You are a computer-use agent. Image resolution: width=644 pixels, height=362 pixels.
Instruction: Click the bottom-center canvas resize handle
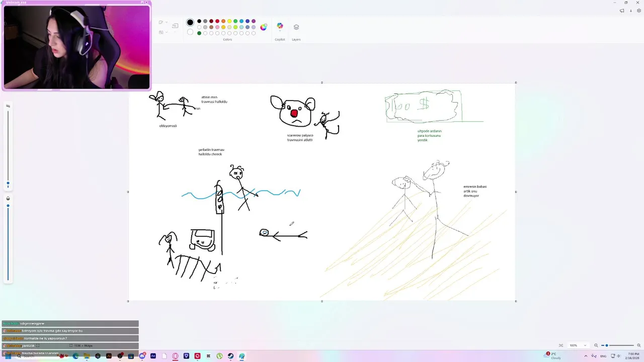coord(322,301)
